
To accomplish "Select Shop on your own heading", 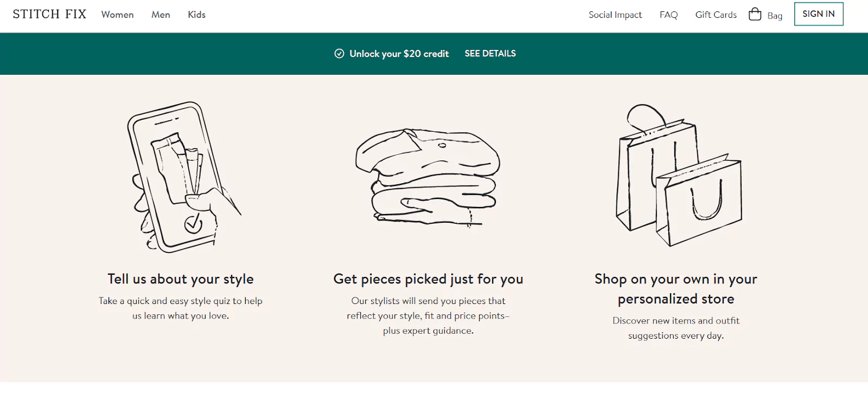I will tap(676, 289).
